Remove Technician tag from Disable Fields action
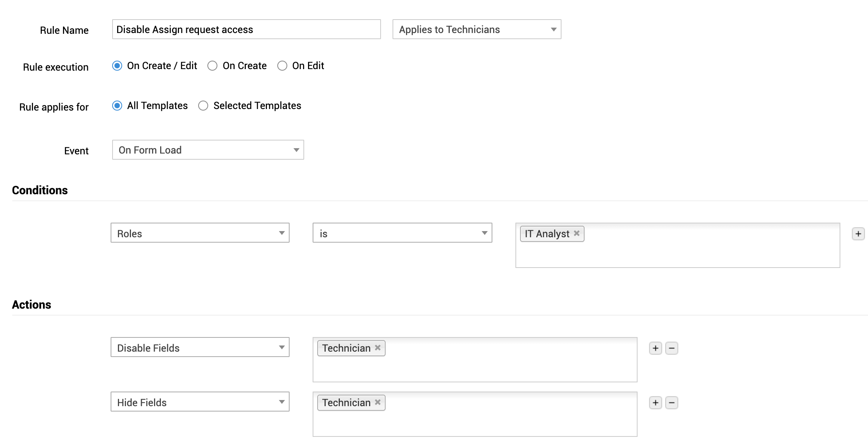The width and height of the screenshot is (868, 443). pos(378,347)
